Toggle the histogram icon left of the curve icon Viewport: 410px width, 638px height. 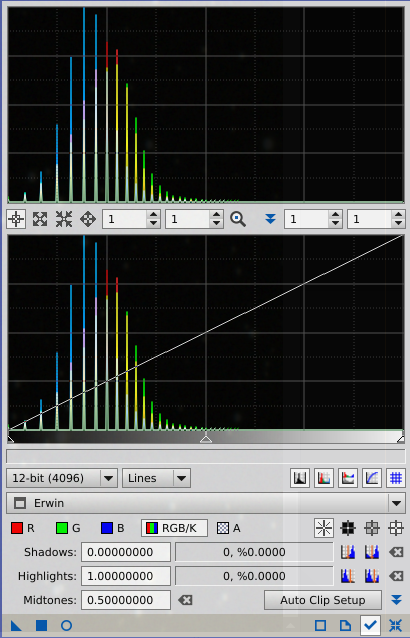pyautogui.click(x=348, y=478)
